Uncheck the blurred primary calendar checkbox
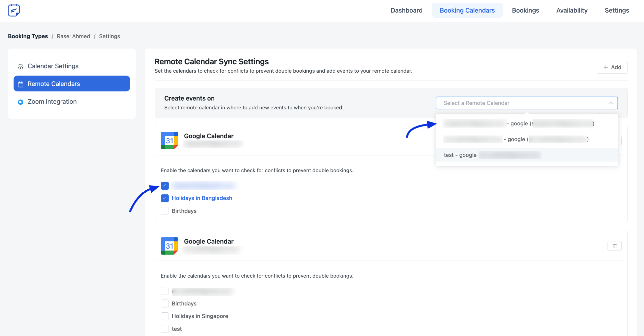This screenshot has width=644, height=336. (165, 186)
